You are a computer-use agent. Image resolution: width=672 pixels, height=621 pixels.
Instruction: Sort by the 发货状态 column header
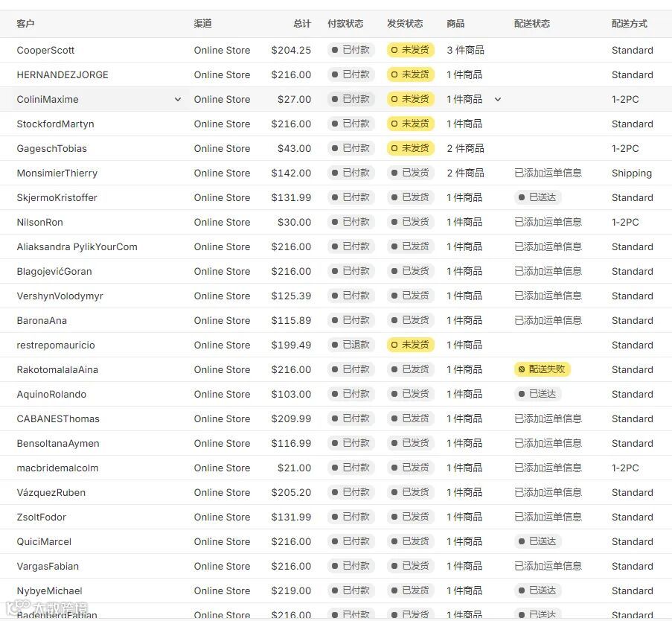[405, 24]
